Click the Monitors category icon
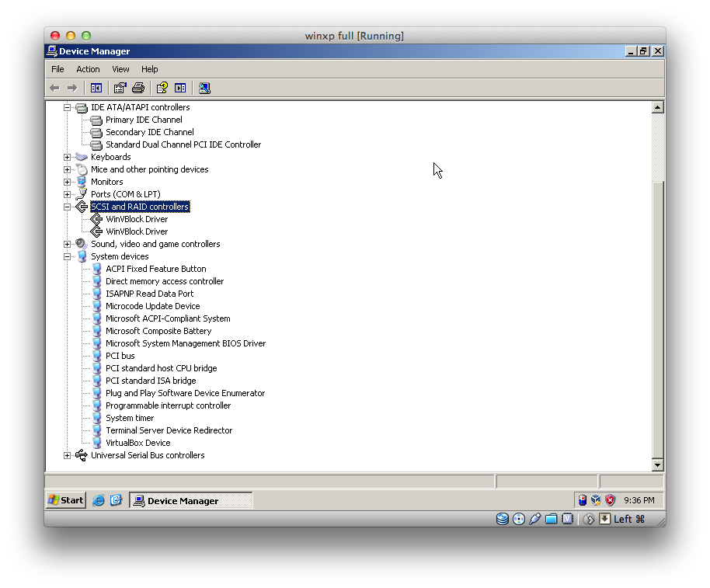710x588 pixels. [82, 182]
